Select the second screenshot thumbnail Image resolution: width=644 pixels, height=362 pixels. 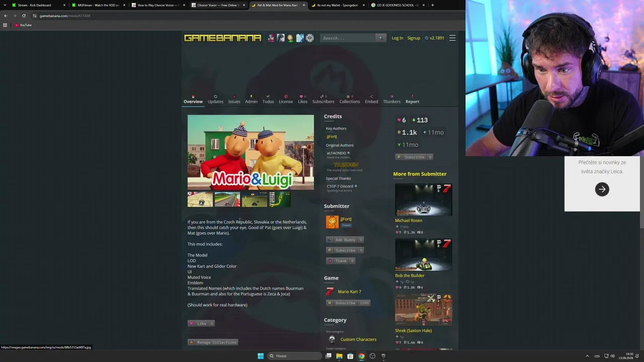[227, 199]
